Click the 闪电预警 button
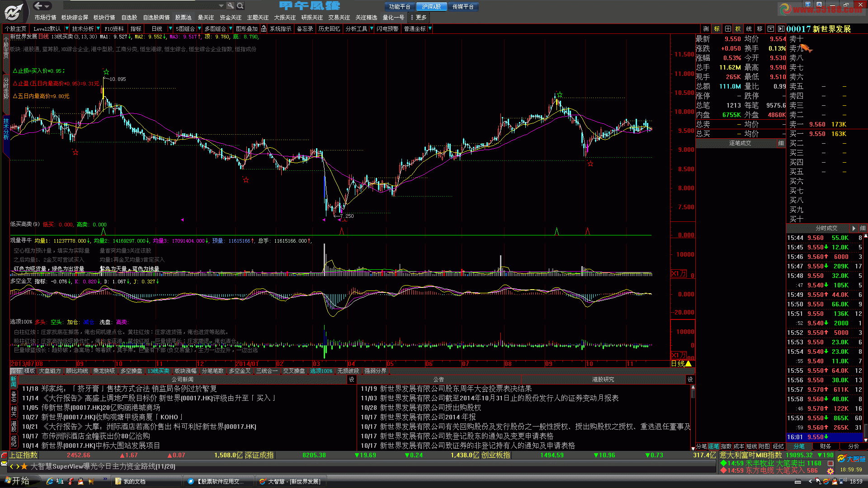 [x=387, y=28]
